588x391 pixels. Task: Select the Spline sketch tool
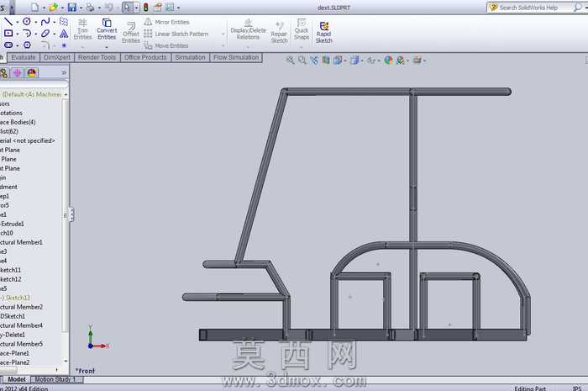(x=45, y=21)
